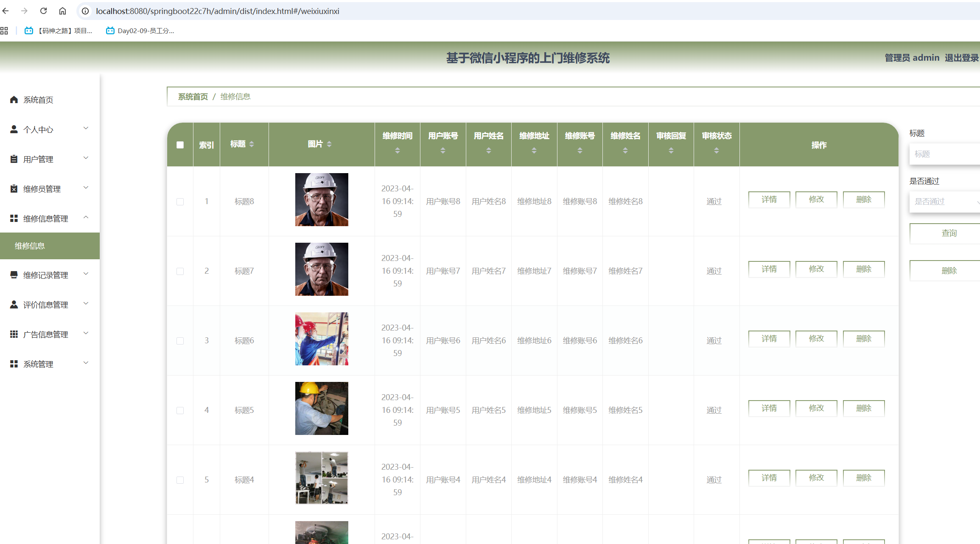The image size is (980, 544).
Task: Collapse the 维修信息管理 menu
Action: [x=86, y=218]
